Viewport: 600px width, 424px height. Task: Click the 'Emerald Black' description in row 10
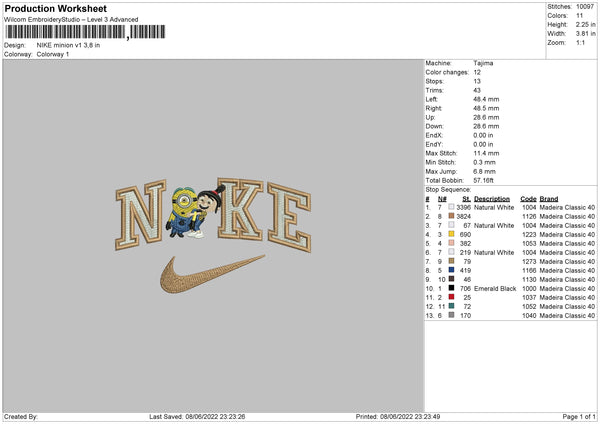[495, 289]
